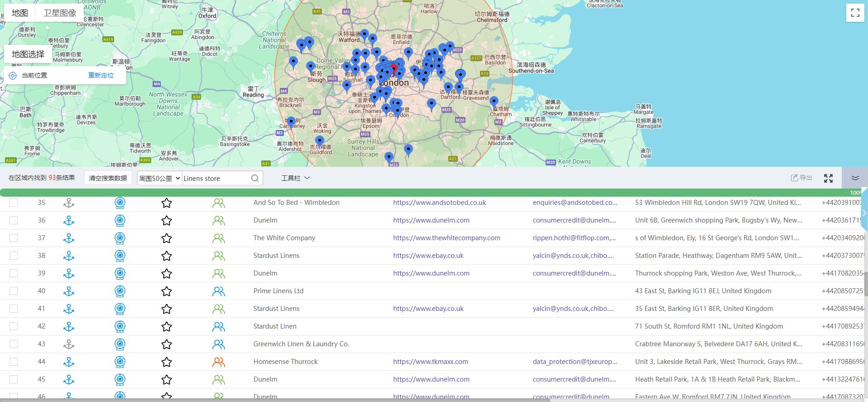Viewport: 868px width, 402px height.
Task: Click contacts icon in row 40
Action: click(x=219, y=291)
